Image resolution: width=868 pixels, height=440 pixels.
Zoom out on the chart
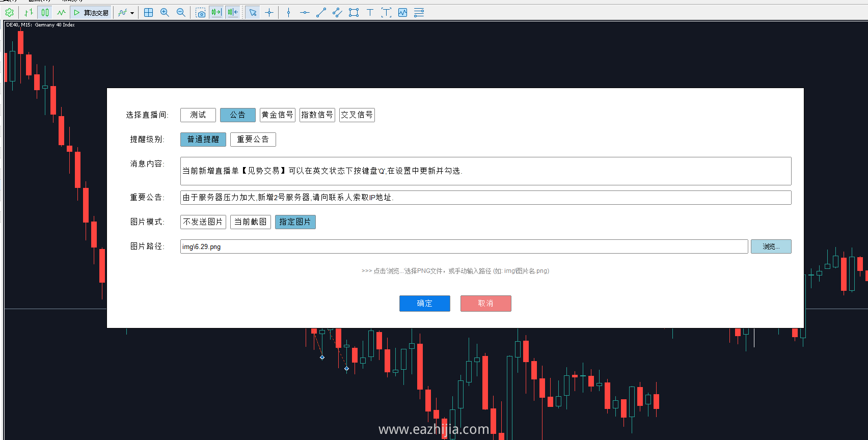[181, 12]
